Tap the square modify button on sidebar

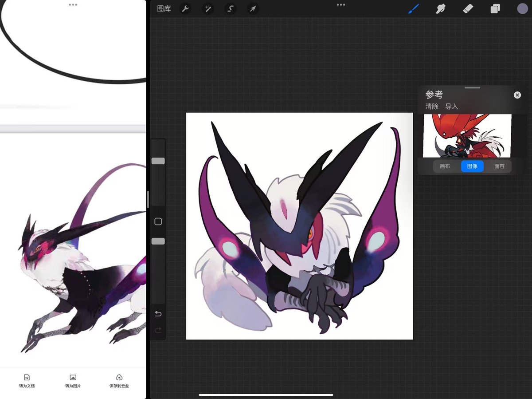pos(158,221)
